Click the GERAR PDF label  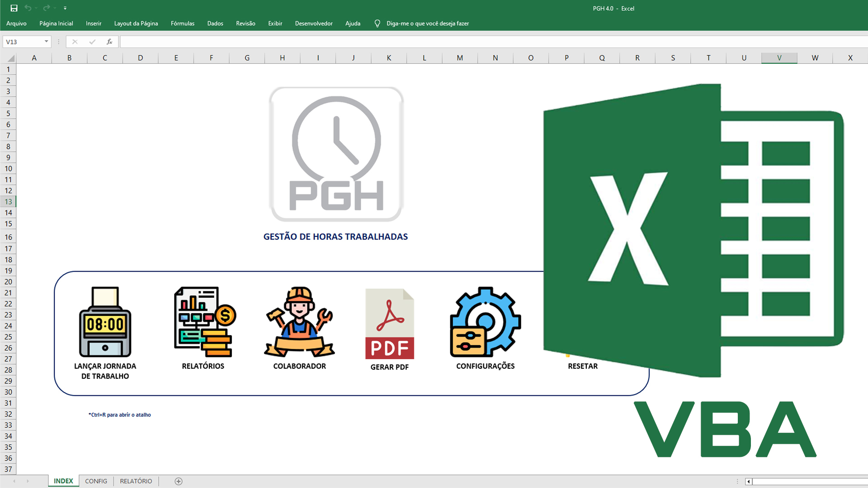click(389, 367)
